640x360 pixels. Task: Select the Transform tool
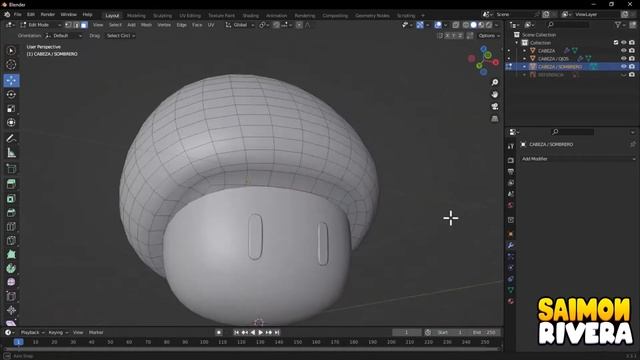point(11,122)
